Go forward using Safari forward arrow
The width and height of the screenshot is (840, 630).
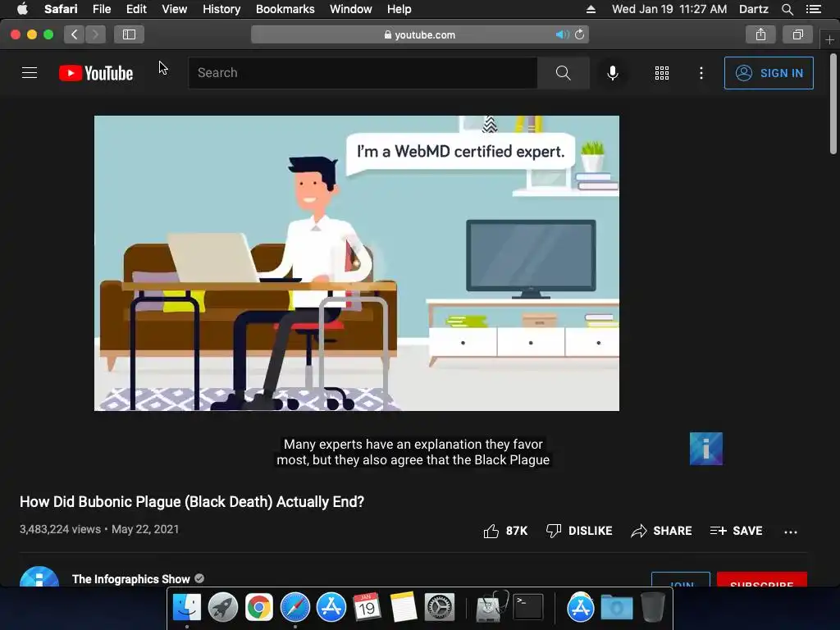(x=95, y=34)
